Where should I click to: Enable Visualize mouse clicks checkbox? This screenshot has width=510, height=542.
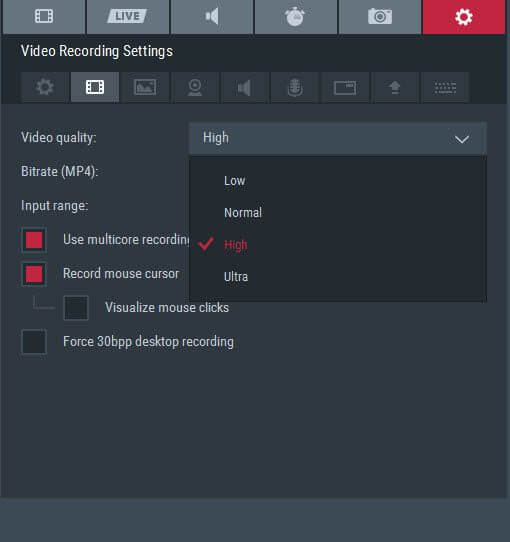[76, 308]
